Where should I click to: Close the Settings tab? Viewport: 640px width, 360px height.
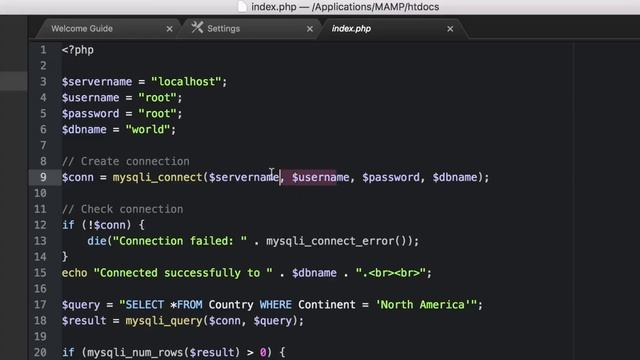click(310, 29)
